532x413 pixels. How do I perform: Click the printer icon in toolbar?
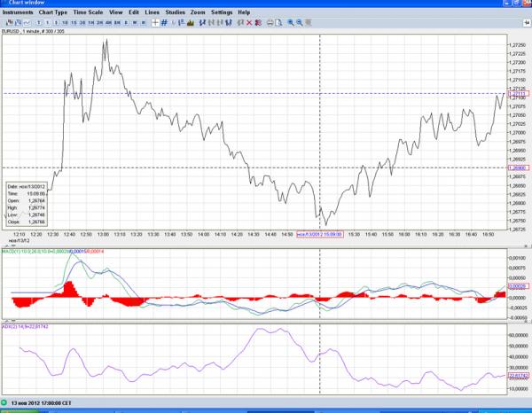(x=270, y=21)
